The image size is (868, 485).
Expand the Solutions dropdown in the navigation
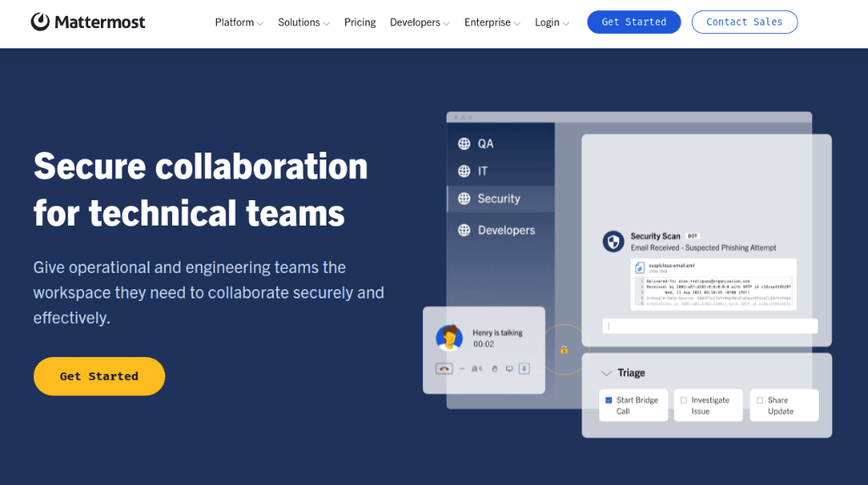303,23
